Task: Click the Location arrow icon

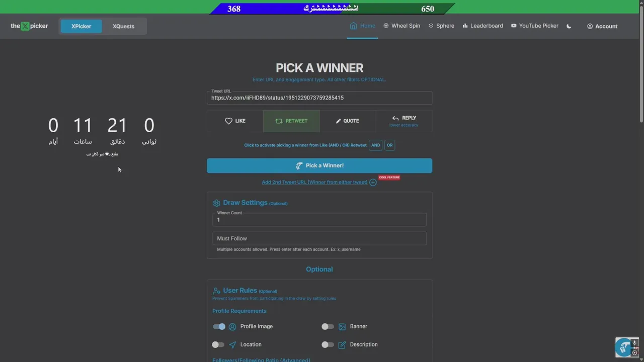Action: pyautogui.click(x=232, y=345)
